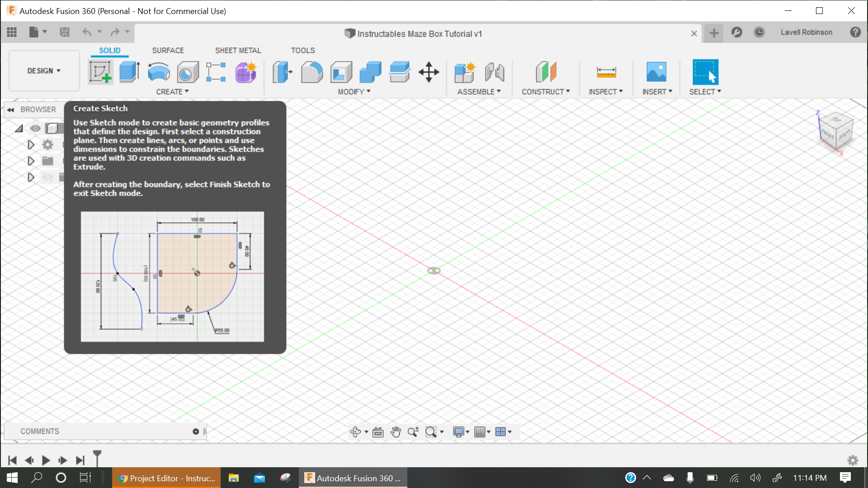Open the INSPECT dropdown
Viewport: 868px width, 488px height.
click(606, 92)
